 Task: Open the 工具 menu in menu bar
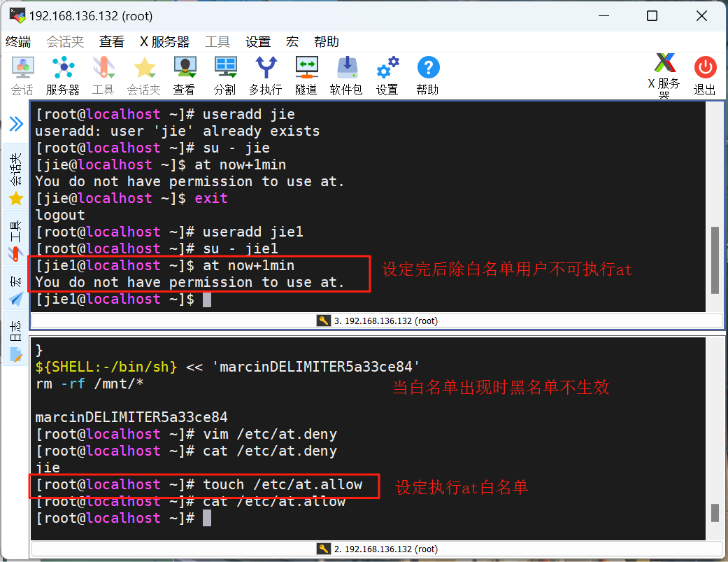[x=217, y=42]
